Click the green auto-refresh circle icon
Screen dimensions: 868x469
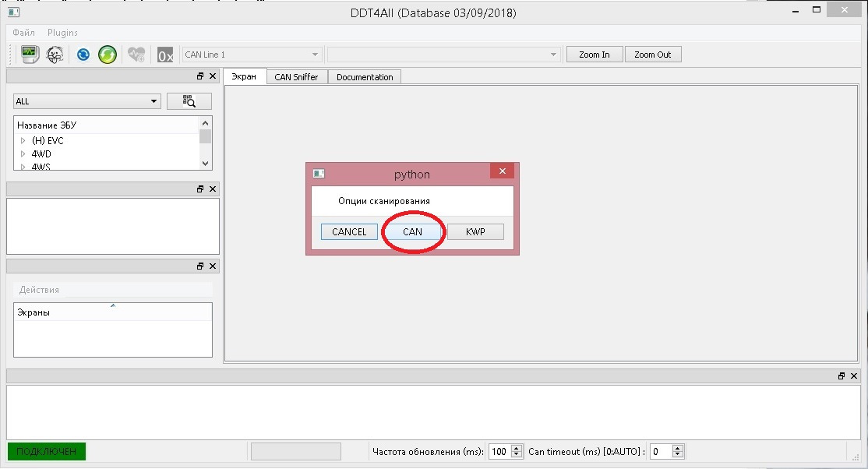tap(108, 55)
